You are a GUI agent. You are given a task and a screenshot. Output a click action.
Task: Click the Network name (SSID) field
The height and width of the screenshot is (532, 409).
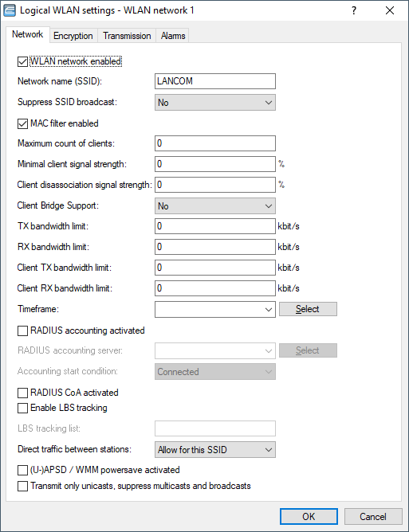(215, 81)
